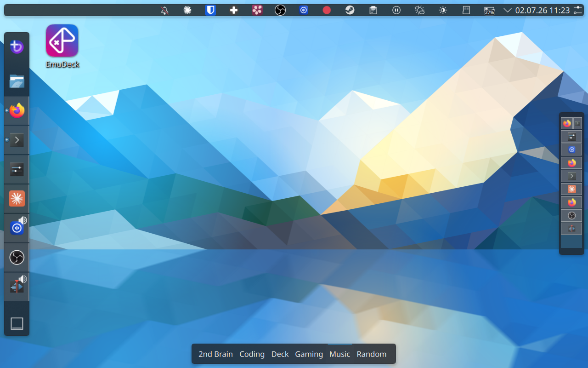Viewport: 588px width, 368px height.
Task: Toggle panel edit mode sliders icon
Action: (578, 10)
